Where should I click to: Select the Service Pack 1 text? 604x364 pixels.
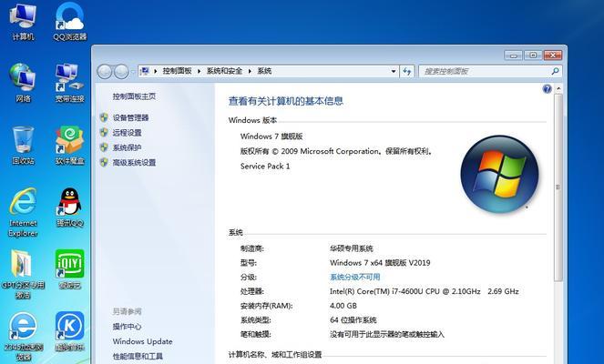tap(265, 167)
